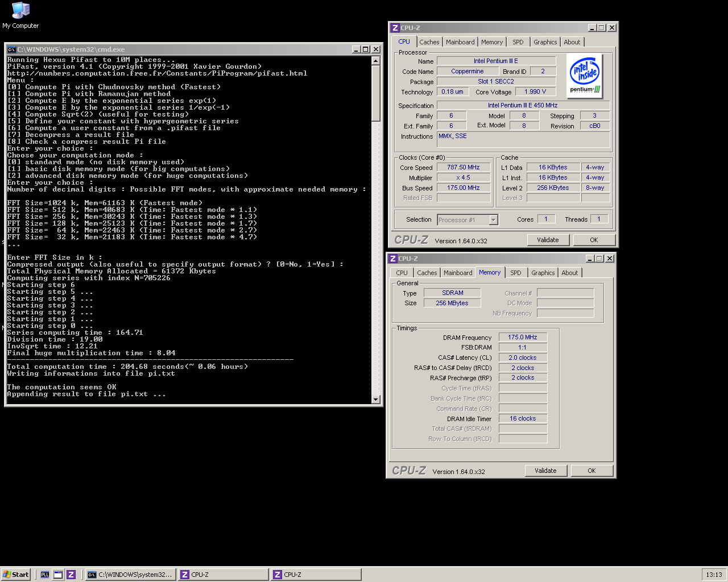Click the cmd window vertical scroll thumb
Viewport: 728px width, 582px height.
[375, 93]
